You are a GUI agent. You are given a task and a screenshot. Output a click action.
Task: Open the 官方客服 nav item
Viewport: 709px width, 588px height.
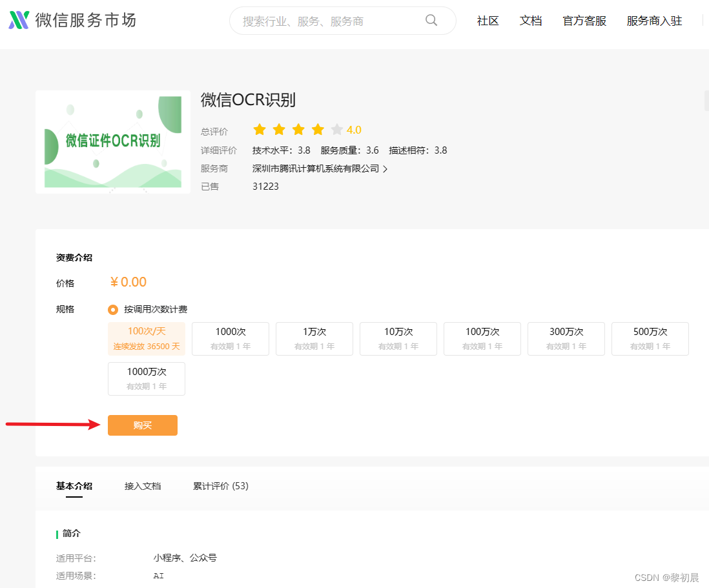[584, 21]
